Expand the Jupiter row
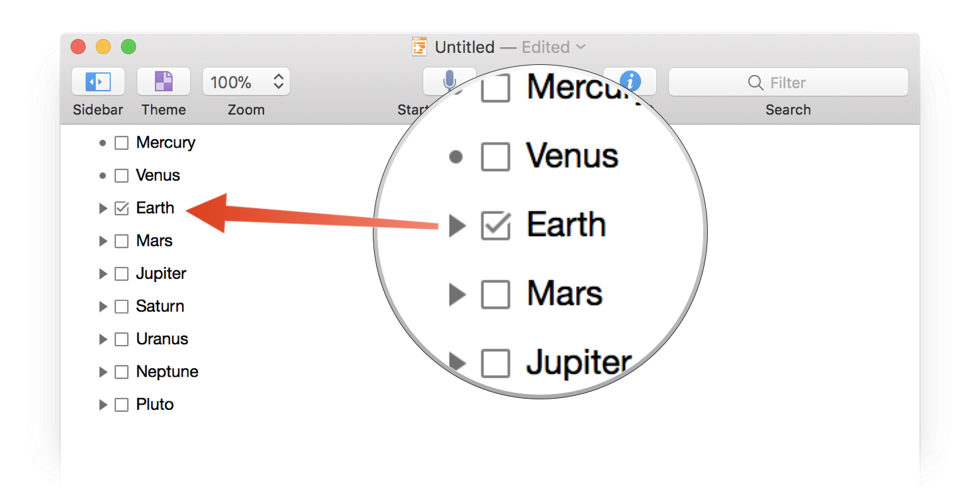The image size is (980, 498). pos(103,274)
